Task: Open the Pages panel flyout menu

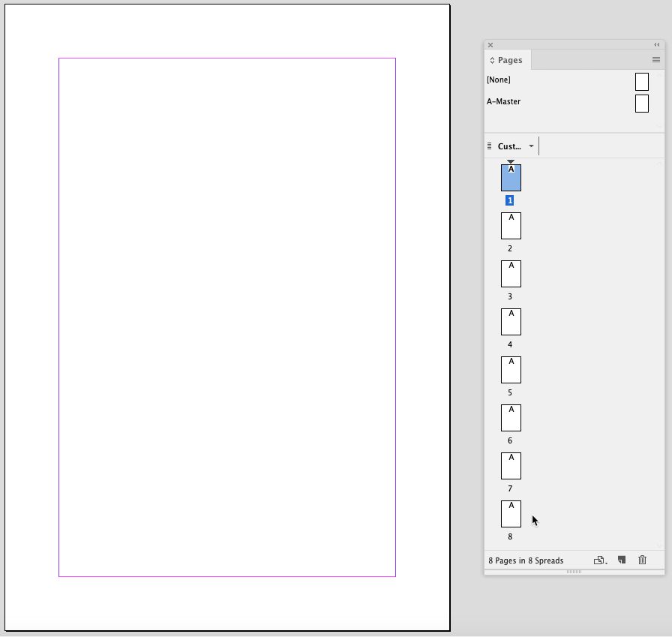Action: click(655, 59)
